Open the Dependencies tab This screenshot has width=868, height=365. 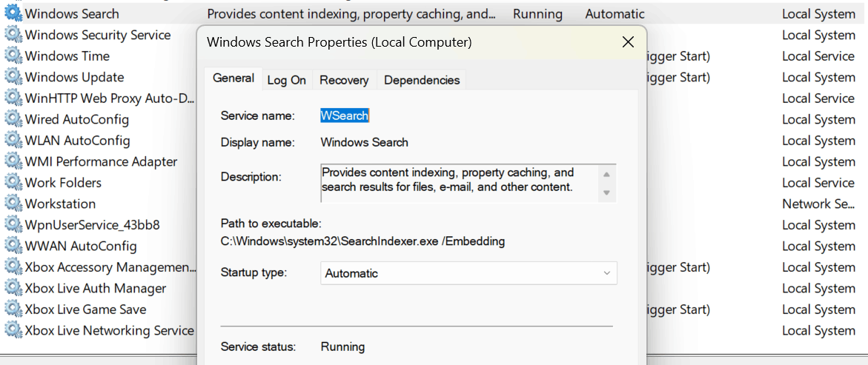pos(422,80)
